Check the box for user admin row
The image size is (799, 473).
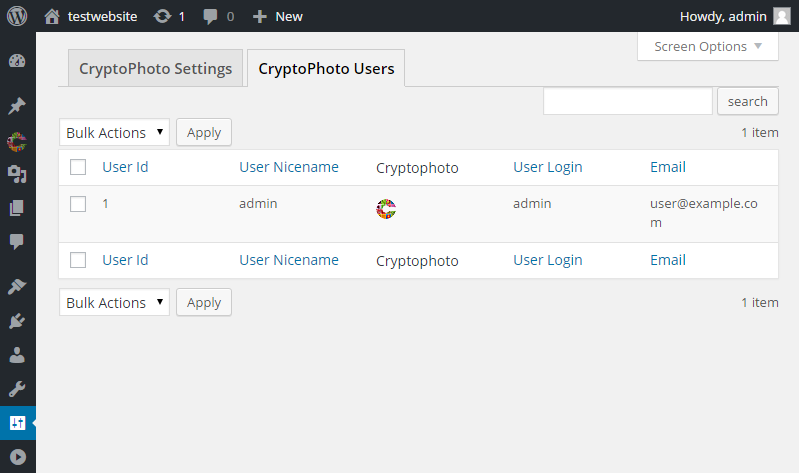pos(78,203)
